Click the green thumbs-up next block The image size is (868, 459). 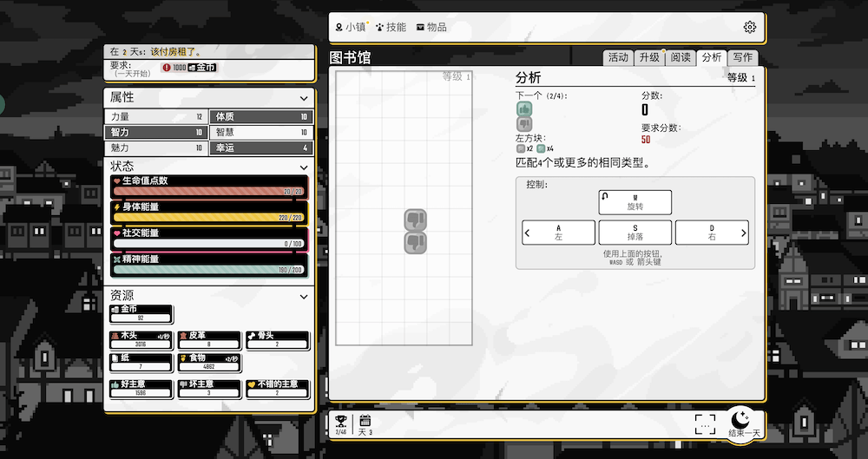(x=524, y=109)
